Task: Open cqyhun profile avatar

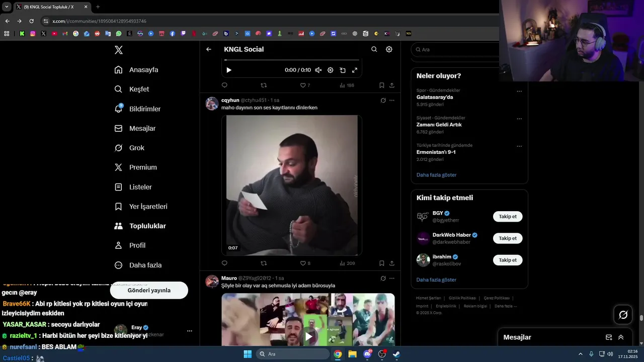Action: tap(212, 104)
